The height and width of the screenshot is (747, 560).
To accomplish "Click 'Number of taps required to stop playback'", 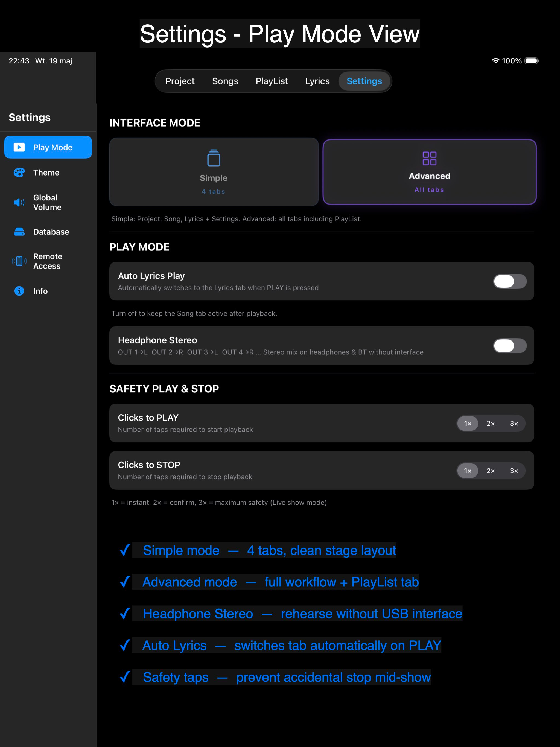I will point(185,477).
